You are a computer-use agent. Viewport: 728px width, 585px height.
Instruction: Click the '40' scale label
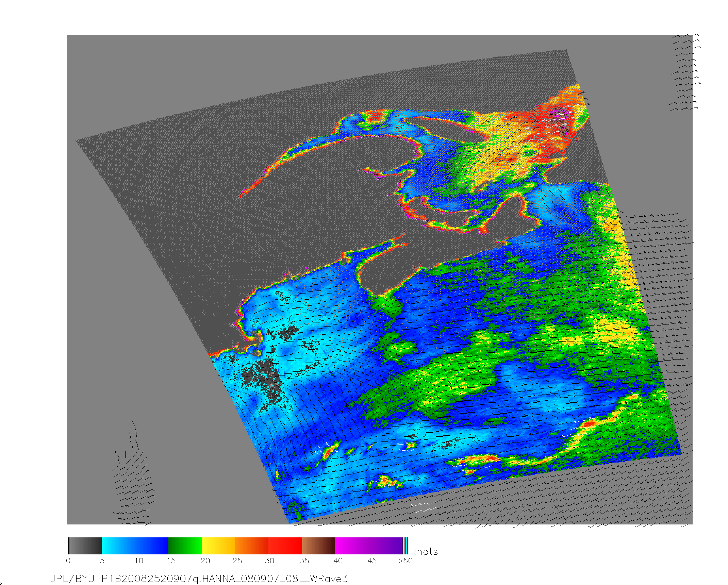pyautogui.click(x=338, y=561)
